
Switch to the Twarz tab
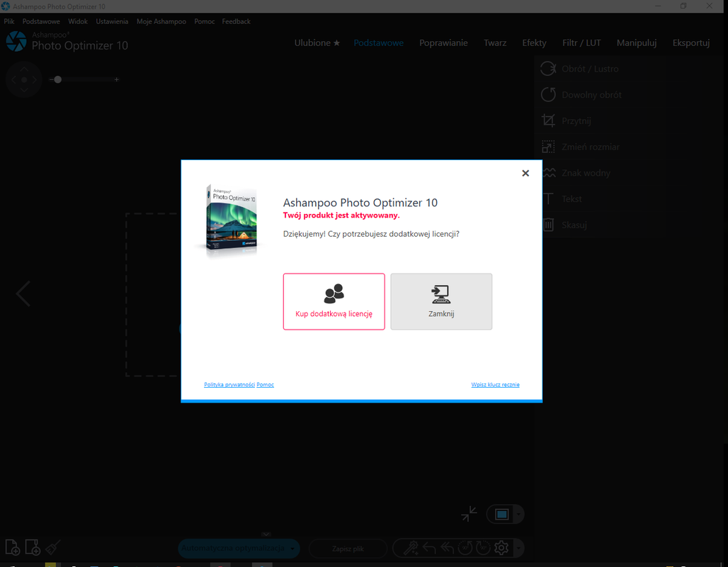pyautogui.click(x=495, y=43)
